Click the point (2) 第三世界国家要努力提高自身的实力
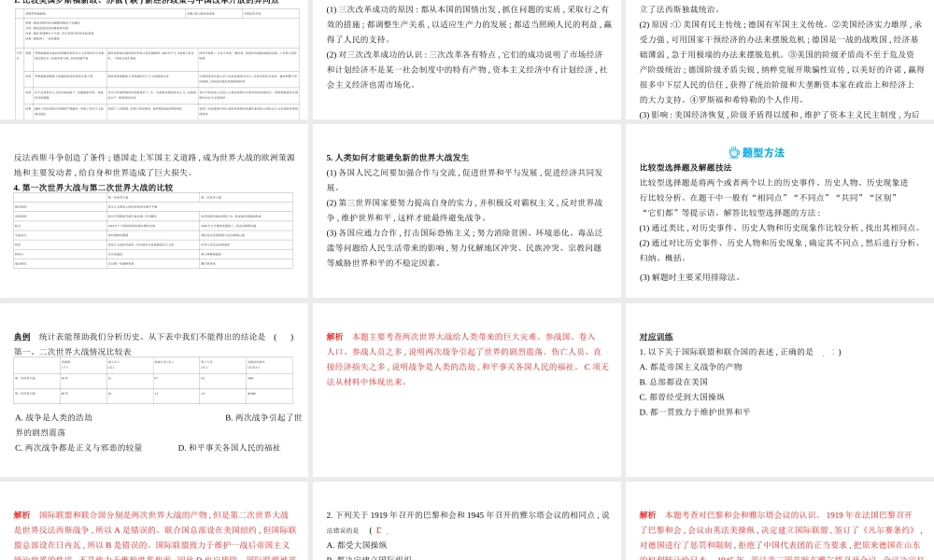The width and height of the screenshot is (934, 560). (464, 203)
